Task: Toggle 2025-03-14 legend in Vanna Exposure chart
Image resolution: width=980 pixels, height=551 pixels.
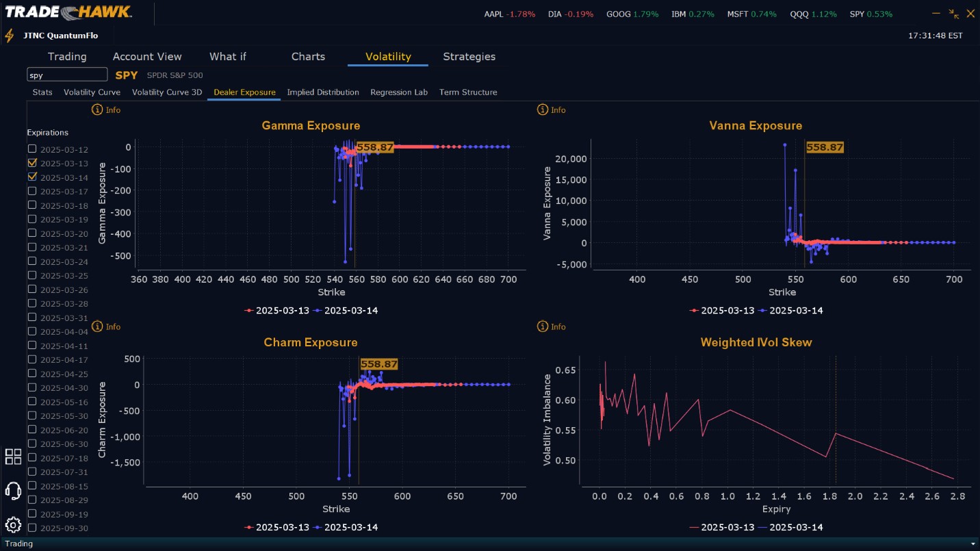Action: 791,310
